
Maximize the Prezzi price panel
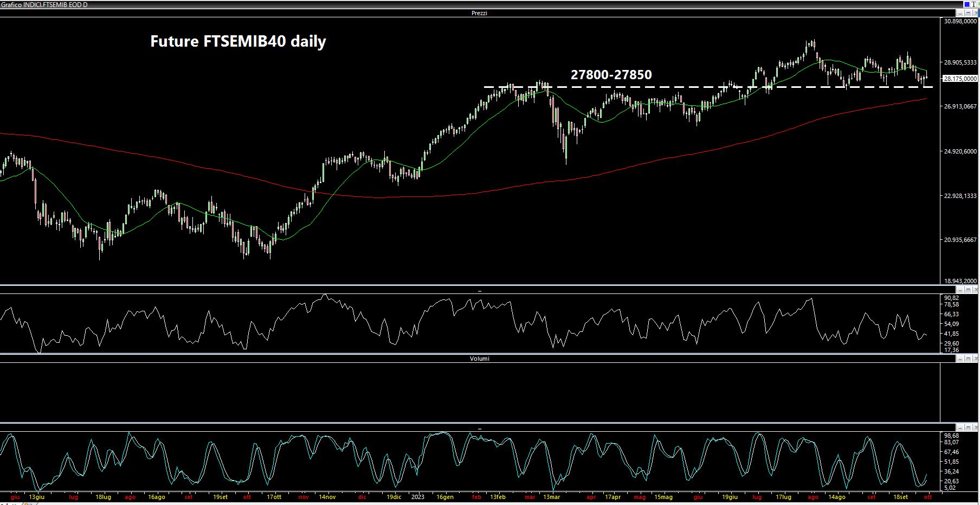pyautogui.click(x=968, y=13)
